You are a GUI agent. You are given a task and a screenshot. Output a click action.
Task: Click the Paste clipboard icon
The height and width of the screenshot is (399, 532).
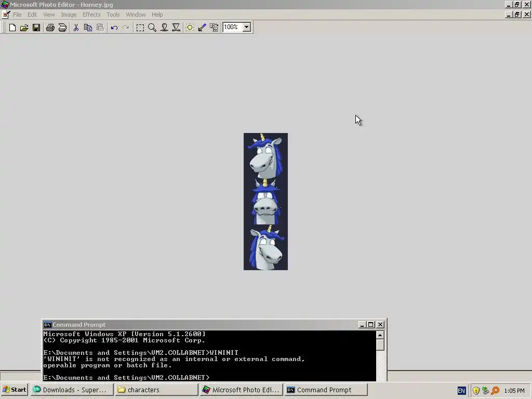pos(100,28)
